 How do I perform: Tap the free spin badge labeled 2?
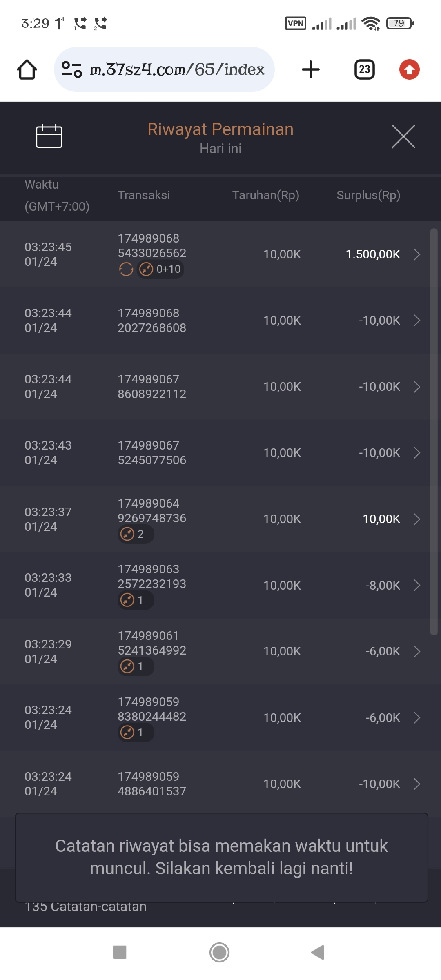[136, 534]
